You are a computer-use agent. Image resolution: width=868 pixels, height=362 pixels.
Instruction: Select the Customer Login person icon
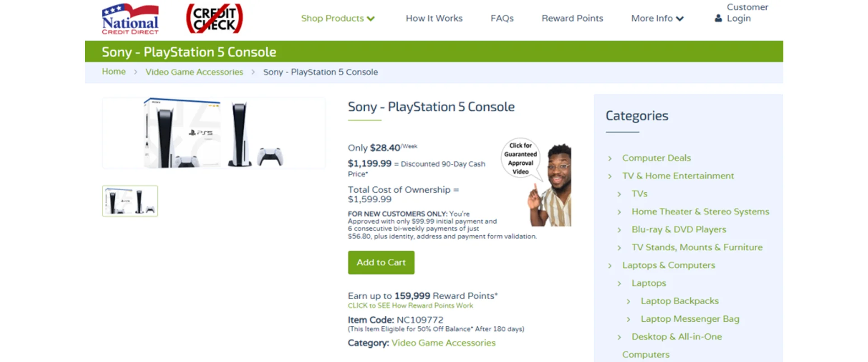point(718,19)
